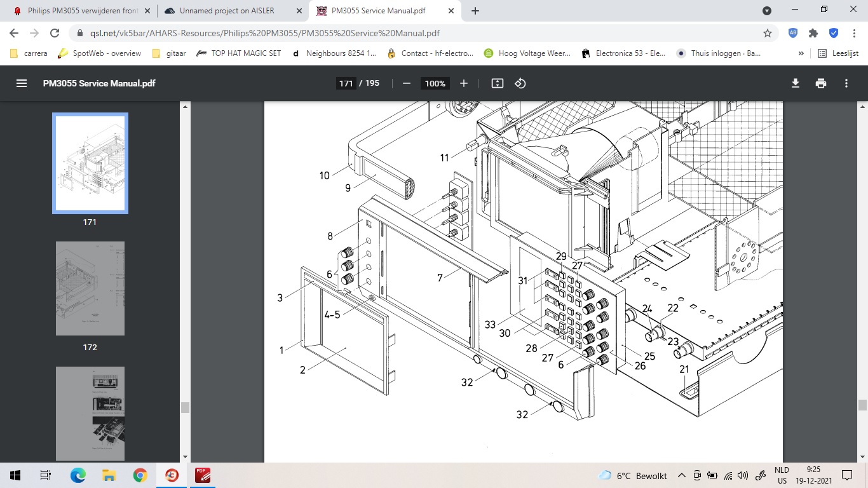Show hidden system tray icons
Screen dimensions: 868x488
tap(682, 475)
